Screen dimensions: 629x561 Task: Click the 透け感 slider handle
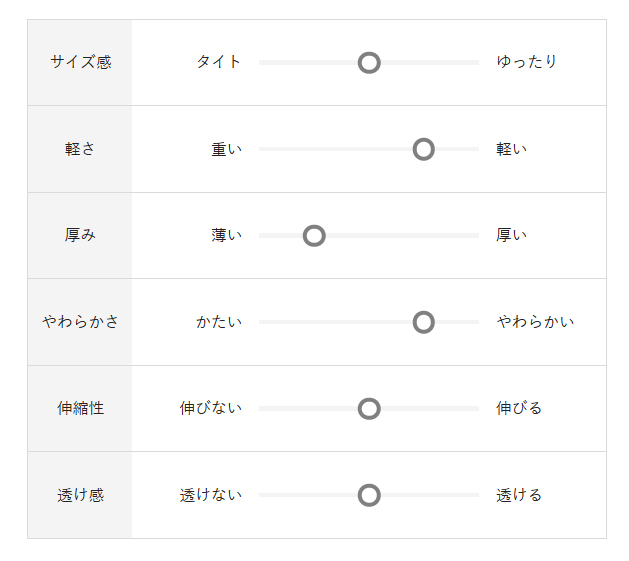[369, 495]
